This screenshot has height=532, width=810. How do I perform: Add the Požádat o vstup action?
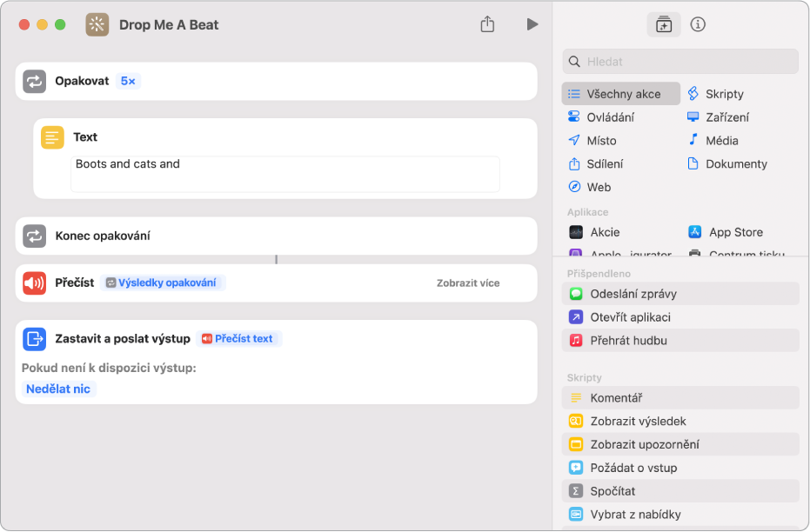[680, 468]
